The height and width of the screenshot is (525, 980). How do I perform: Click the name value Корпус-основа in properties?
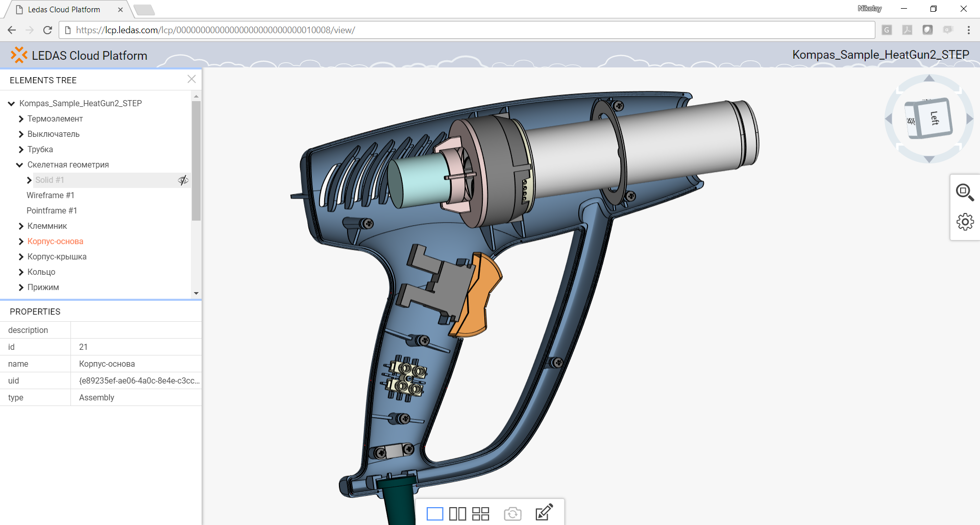(107, 364)
